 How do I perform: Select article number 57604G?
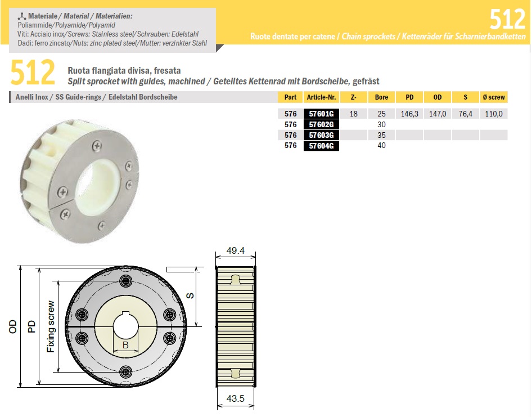(322, 146)
